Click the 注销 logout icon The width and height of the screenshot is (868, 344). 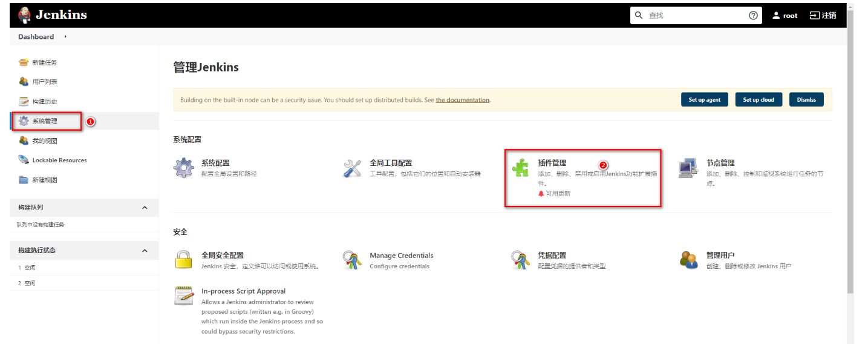point(815,16)
